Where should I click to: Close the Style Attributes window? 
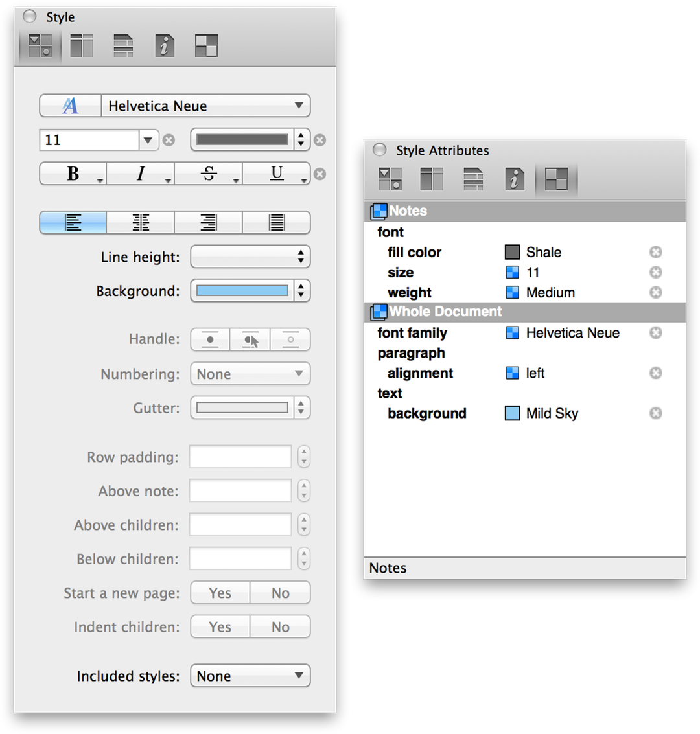pyautogui.click(x=379, y=150)
